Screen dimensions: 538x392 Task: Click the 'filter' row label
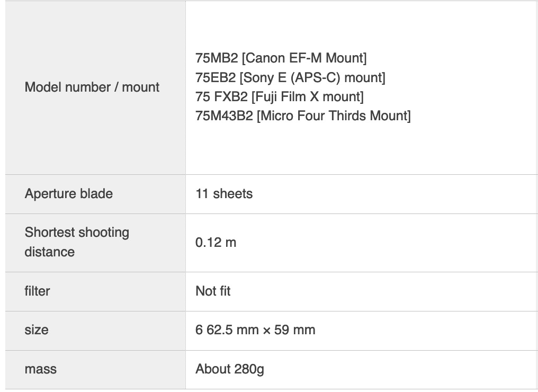tap(37, 291)
